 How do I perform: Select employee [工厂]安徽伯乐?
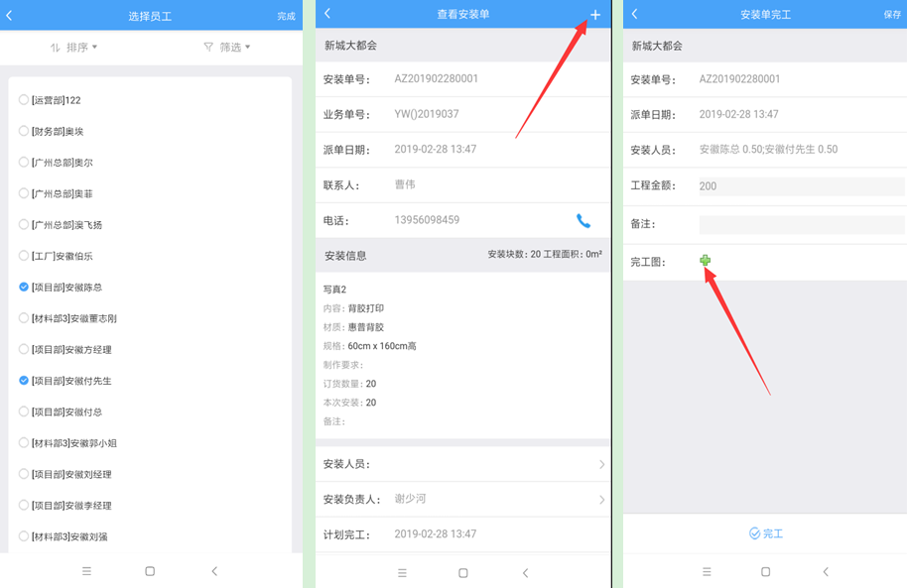pyautogui.click(x=24, y=256)
